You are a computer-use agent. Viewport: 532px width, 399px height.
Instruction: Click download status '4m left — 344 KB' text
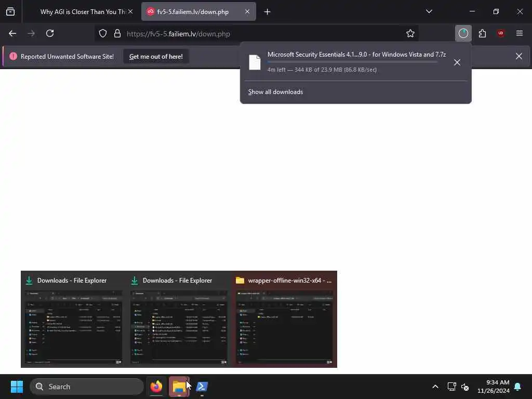[322, 70]
